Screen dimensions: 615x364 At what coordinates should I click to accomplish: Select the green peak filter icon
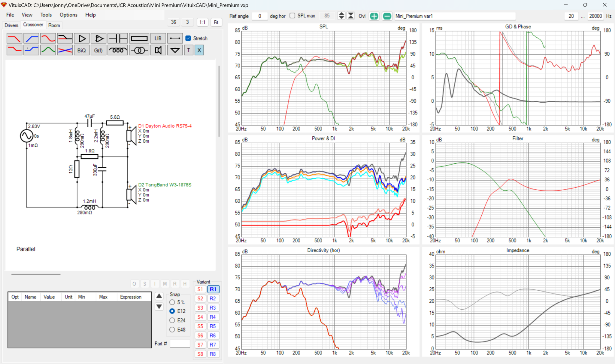(48, 50)
